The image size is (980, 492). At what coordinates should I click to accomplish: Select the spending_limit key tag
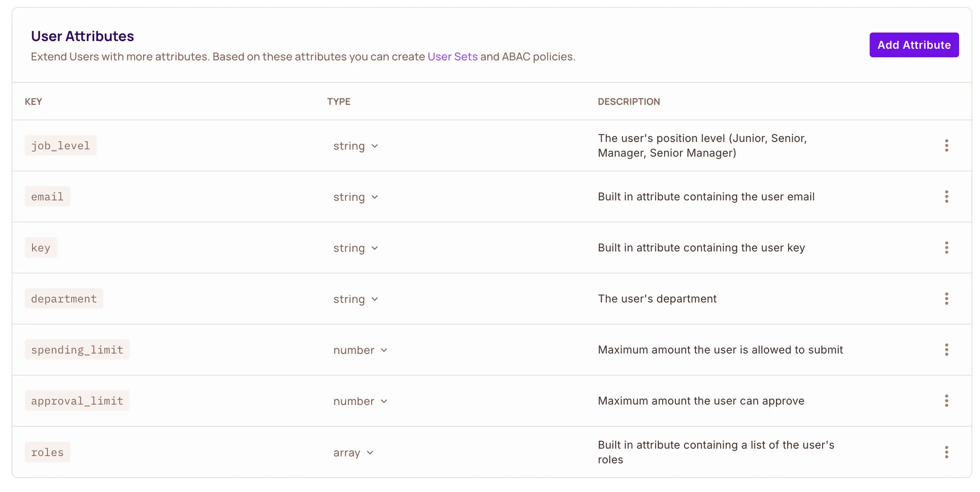pos(77,350)
